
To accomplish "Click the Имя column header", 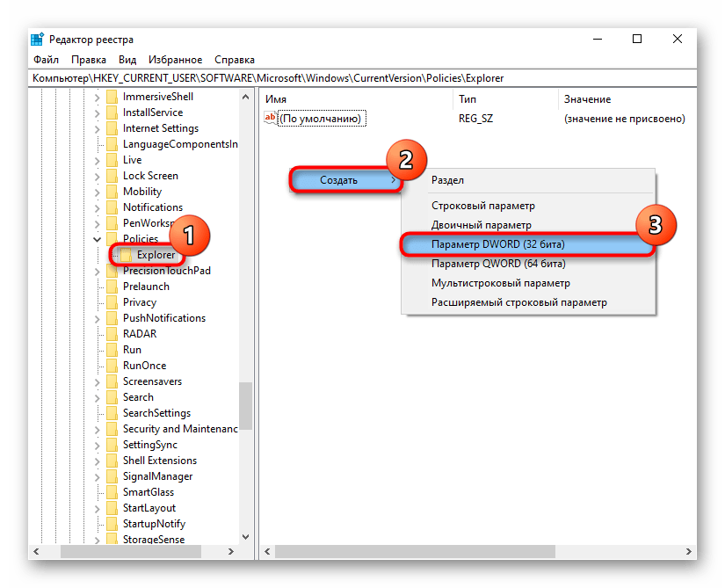I will coord(276,99).
